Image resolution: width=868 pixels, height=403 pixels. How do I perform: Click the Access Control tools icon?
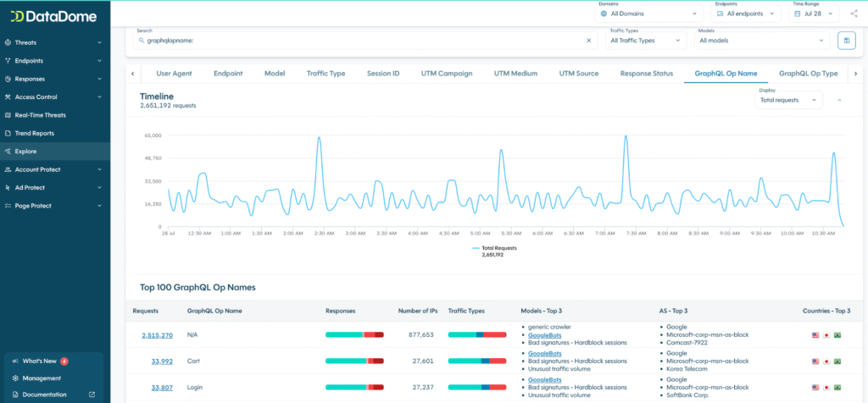pos(8,97)
